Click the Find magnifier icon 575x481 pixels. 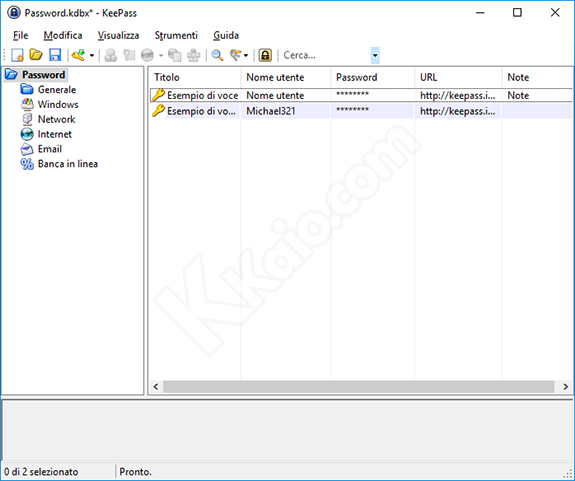(x=217, y=55)
